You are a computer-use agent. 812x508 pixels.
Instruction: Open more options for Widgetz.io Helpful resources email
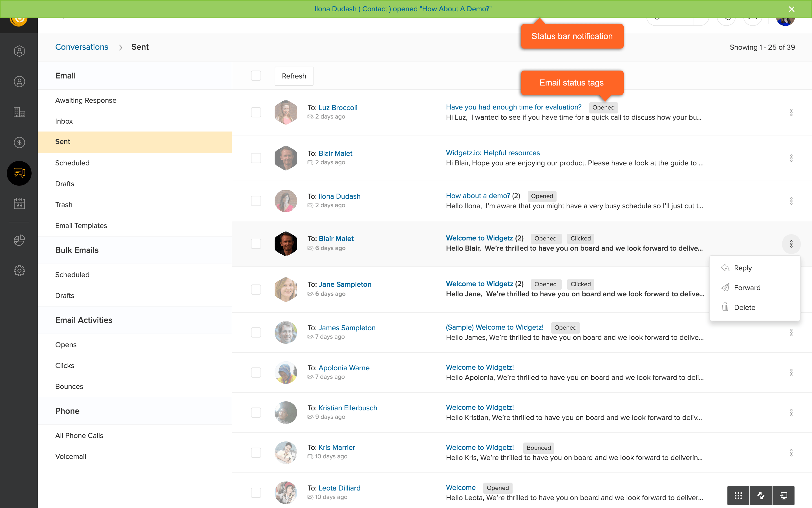[791, 158]
